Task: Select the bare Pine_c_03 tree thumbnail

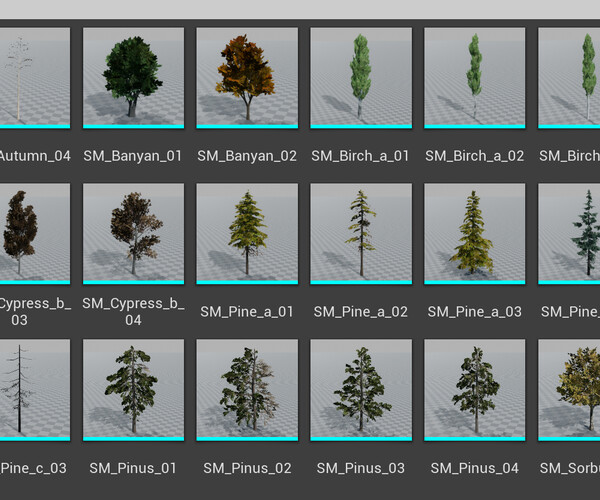Action: point(35,390)
